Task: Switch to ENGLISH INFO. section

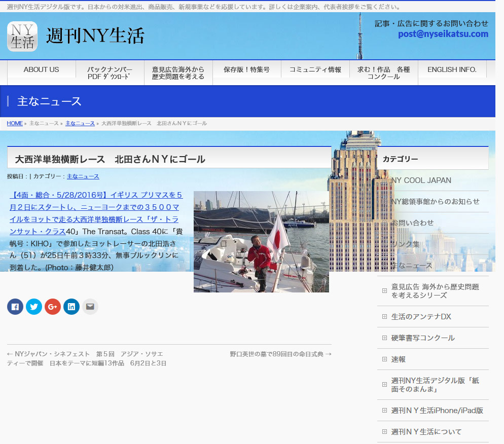Action: point(452,69)
